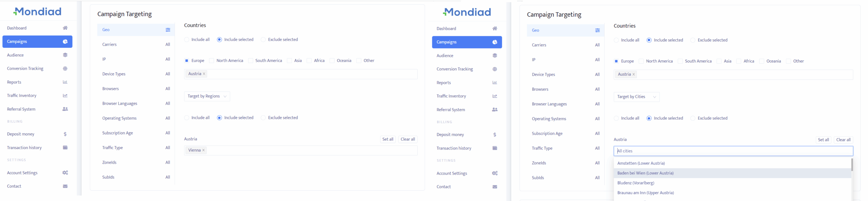Click Deposit money dollar icon in left sidebar
868x201 pixels.
[65, 134]
